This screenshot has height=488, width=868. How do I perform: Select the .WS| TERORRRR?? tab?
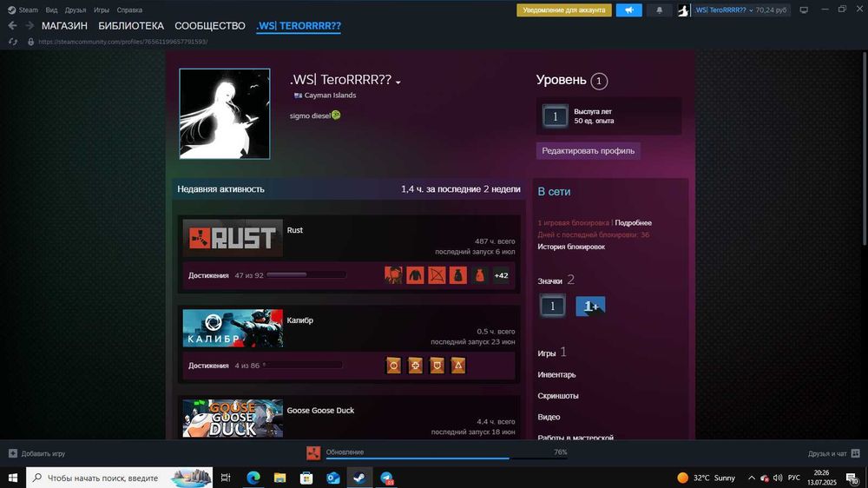tap(299, 26)
